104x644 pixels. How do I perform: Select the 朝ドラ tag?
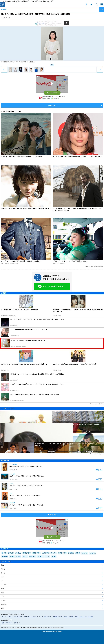(x=4, y=553)
